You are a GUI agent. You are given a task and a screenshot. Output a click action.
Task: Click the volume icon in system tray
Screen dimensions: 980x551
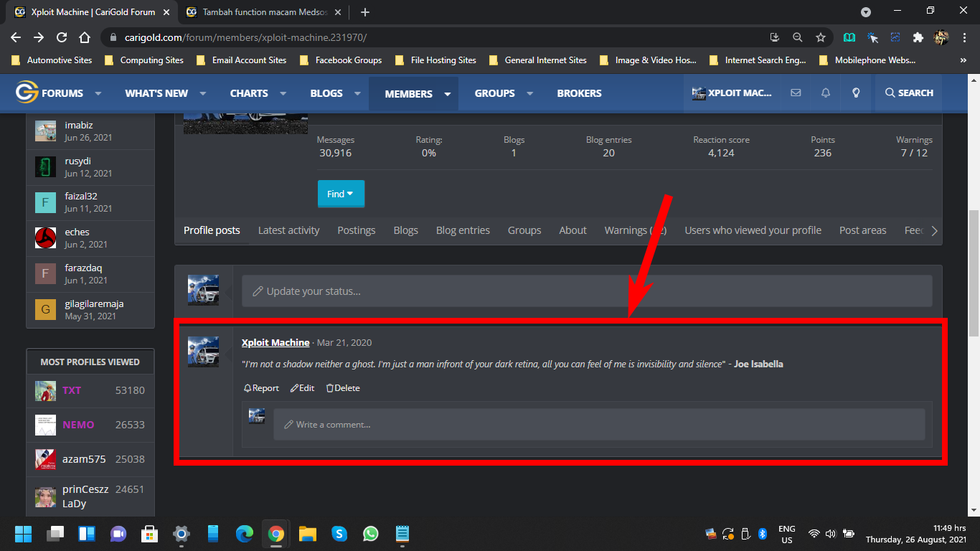[x=831, y=534]
